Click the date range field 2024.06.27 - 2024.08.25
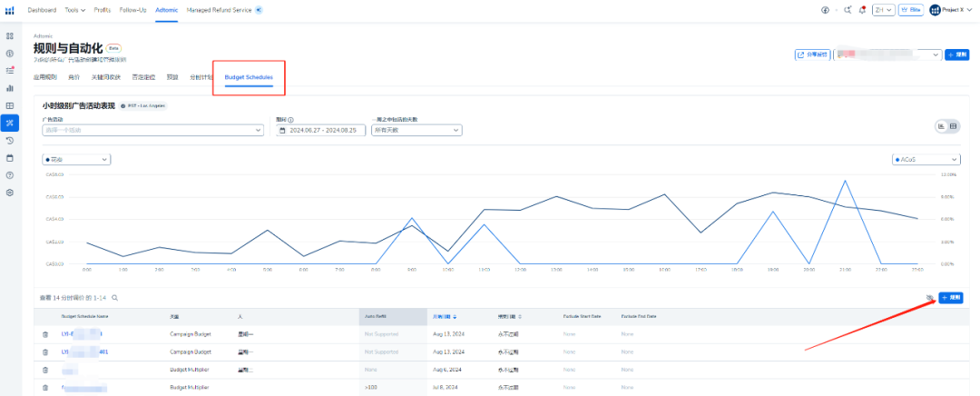Viewport: 980px width, 396px height. (320, 130)
